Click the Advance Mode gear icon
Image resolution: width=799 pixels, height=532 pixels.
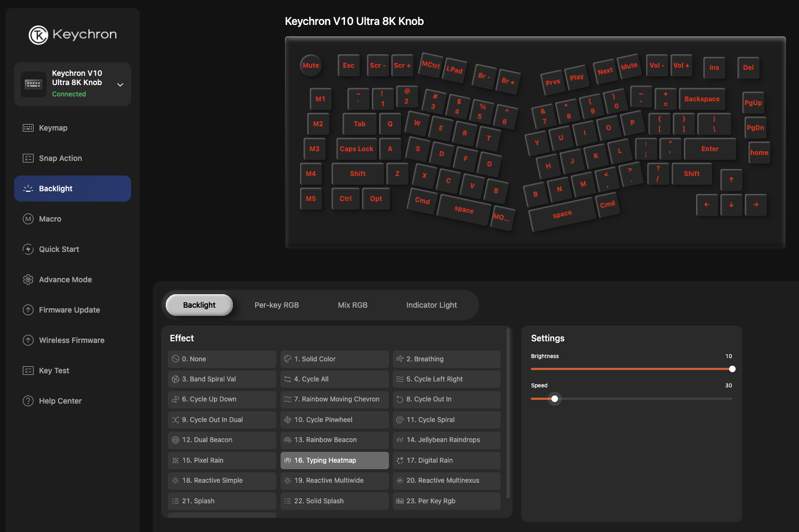(28, 280)
